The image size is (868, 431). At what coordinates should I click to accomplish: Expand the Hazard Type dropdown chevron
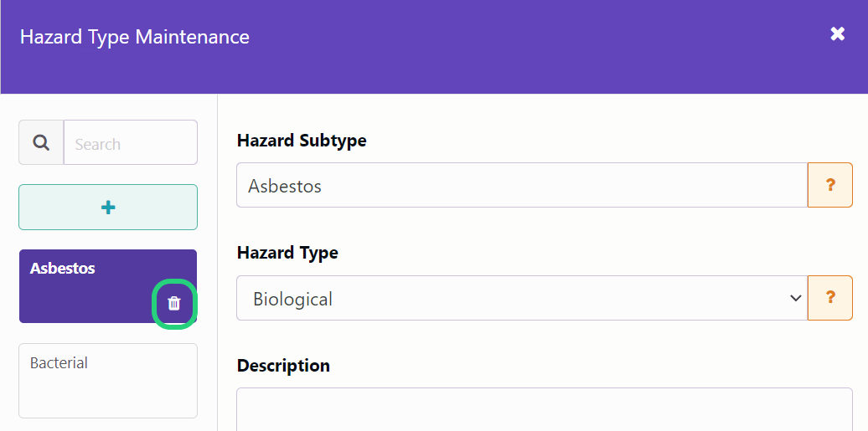[795, 298]
